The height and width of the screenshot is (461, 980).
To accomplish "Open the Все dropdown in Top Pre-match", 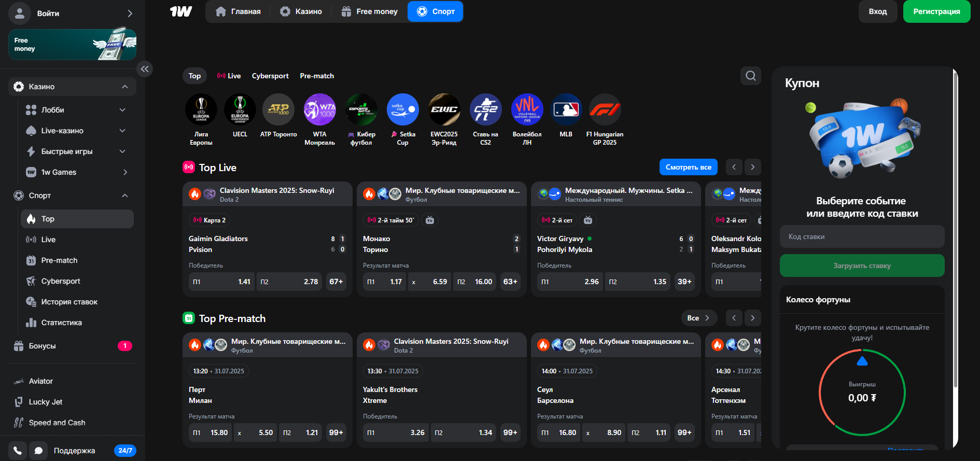I will click(x=699, y=318).
